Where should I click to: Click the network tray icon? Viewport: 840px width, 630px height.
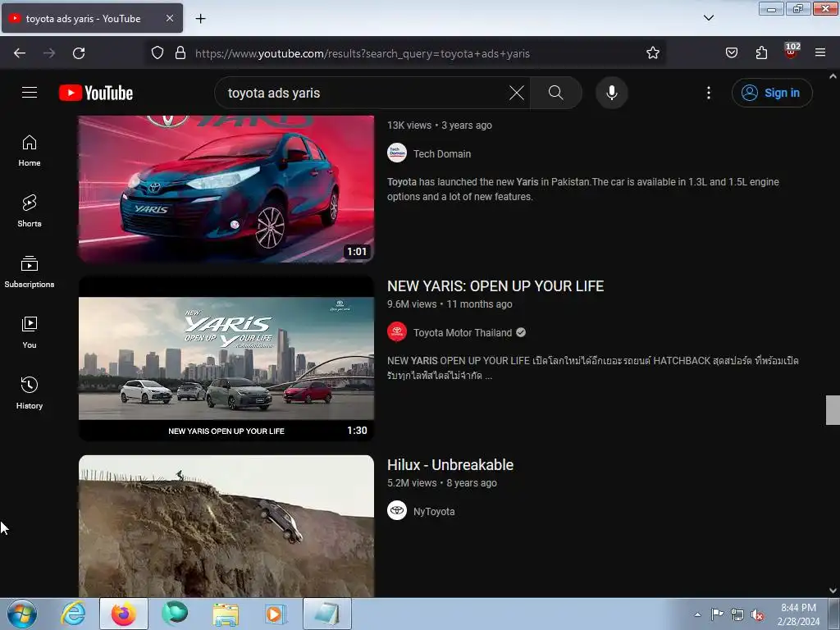737,614
